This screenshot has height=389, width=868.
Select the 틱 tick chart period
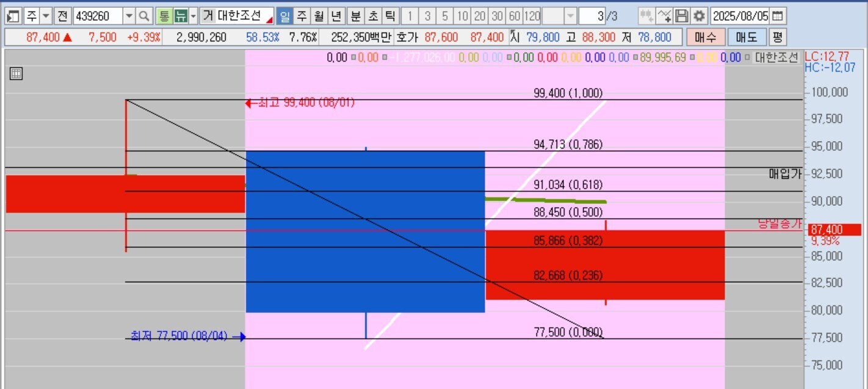pyautogui.click(x=390, y=16)
